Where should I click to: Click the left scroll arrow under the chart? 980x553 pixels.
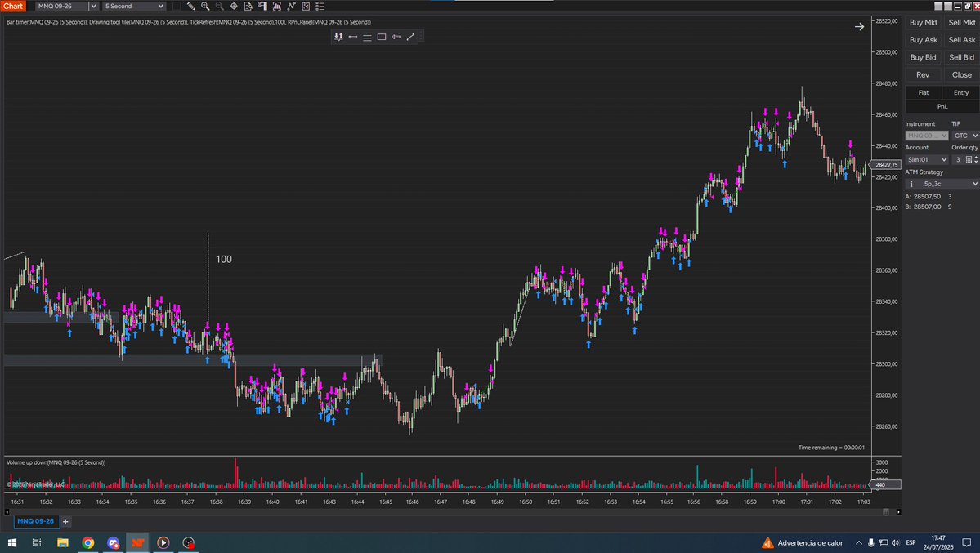pyautogui.click(x=7, y=512)
